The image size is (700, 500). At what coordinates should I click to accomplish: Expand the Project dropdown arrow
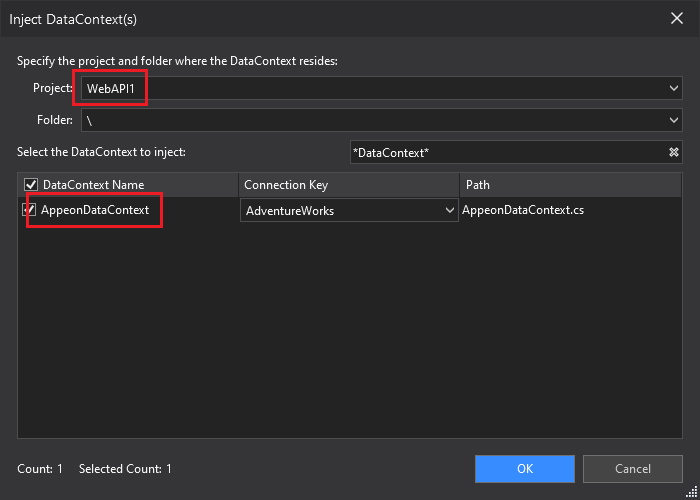[673, 88]
